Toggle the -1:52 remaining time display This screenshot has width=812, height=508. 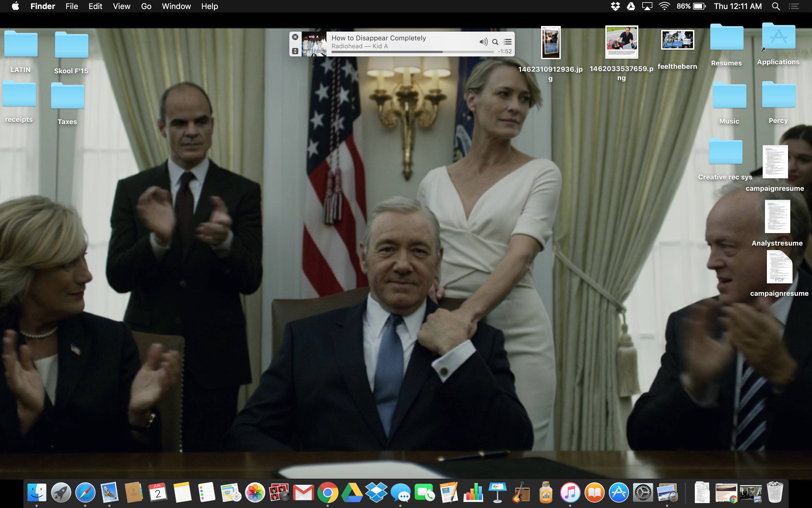[505, 51]
